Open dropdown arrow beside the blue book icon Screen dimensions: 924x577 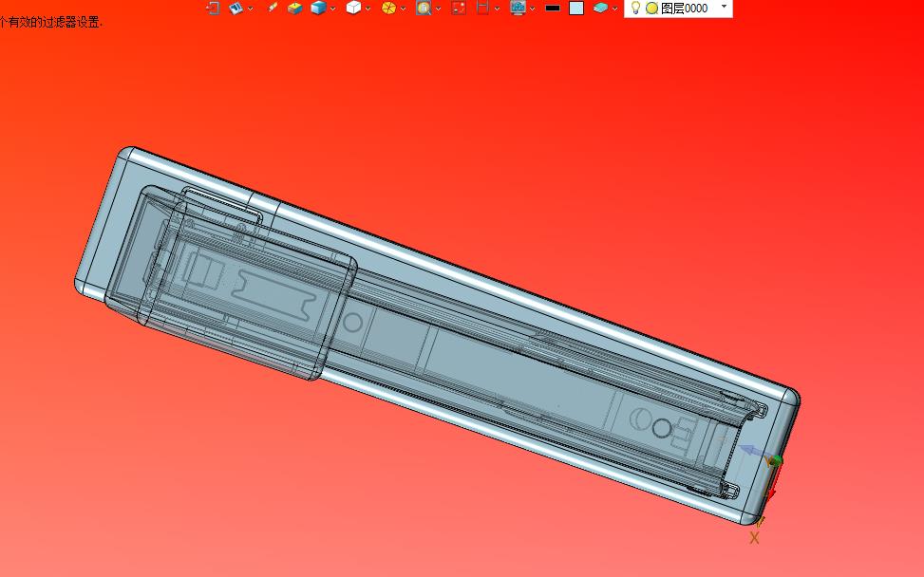[x=251, y=9]
